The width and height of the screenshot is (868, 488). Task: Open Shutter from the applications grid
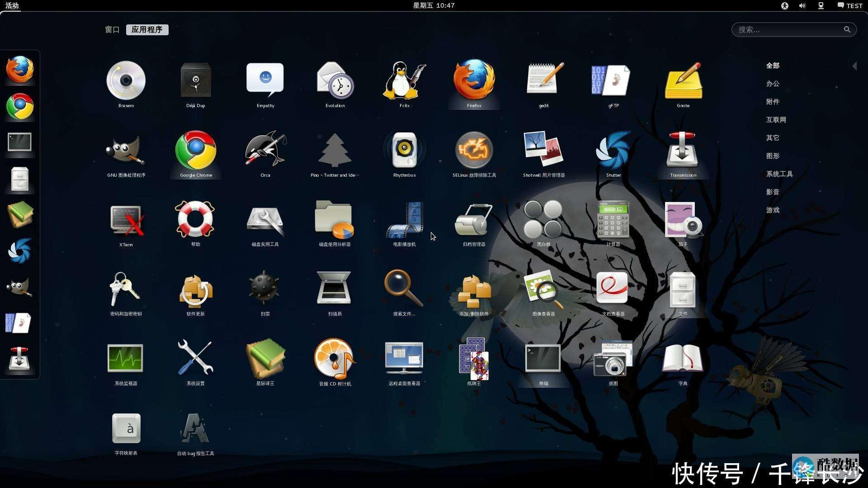point(613,154)
